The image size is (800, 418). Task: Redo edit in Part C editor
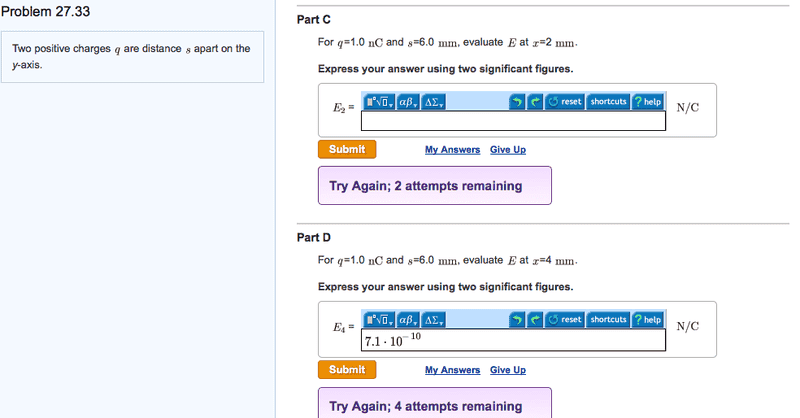[x=535, y=102]
